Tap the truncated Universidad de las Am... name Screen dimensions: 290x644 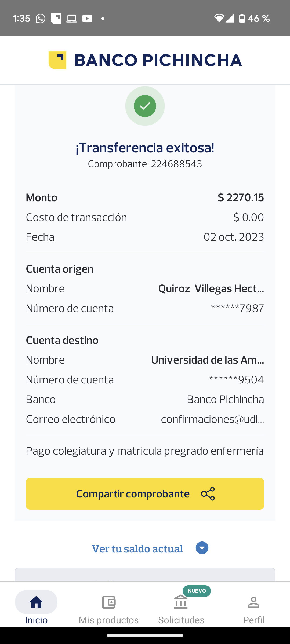click(208, 360)
